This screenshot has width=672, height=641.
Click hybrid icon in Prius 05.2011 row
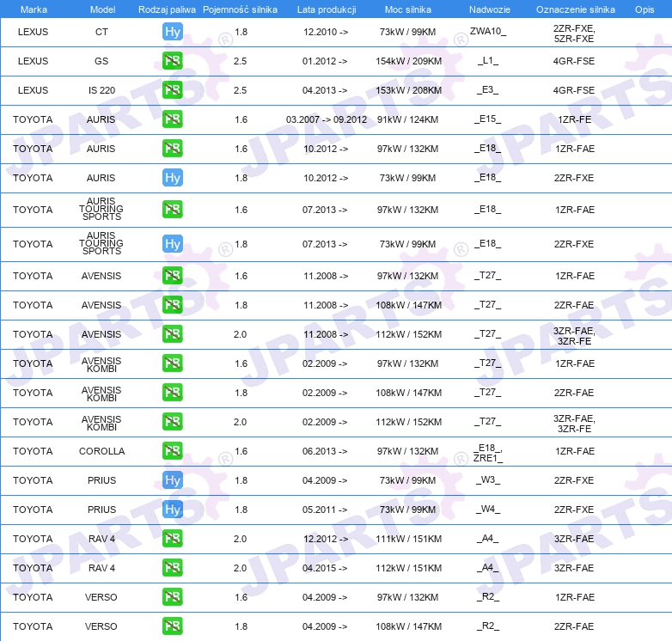173,509
